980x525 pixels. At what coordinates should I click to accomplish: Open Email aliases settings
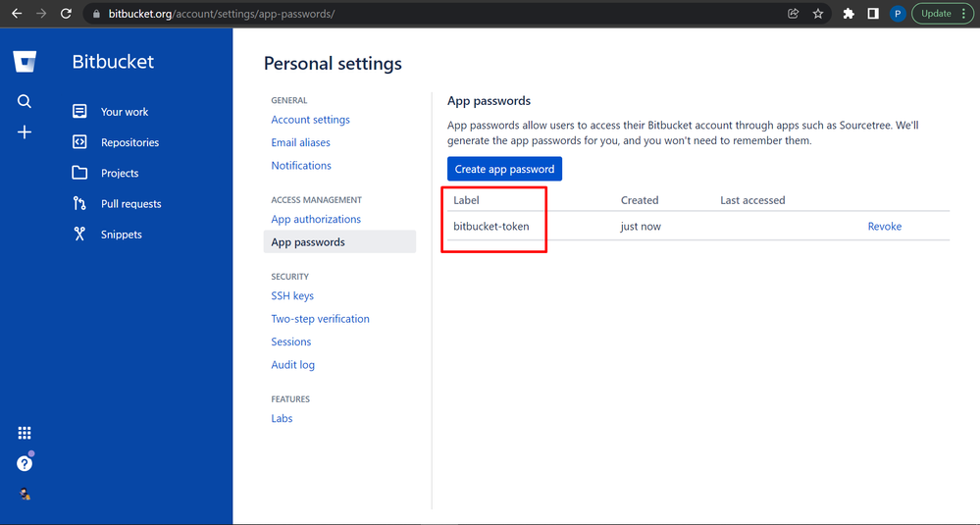(x=300, y=142)
